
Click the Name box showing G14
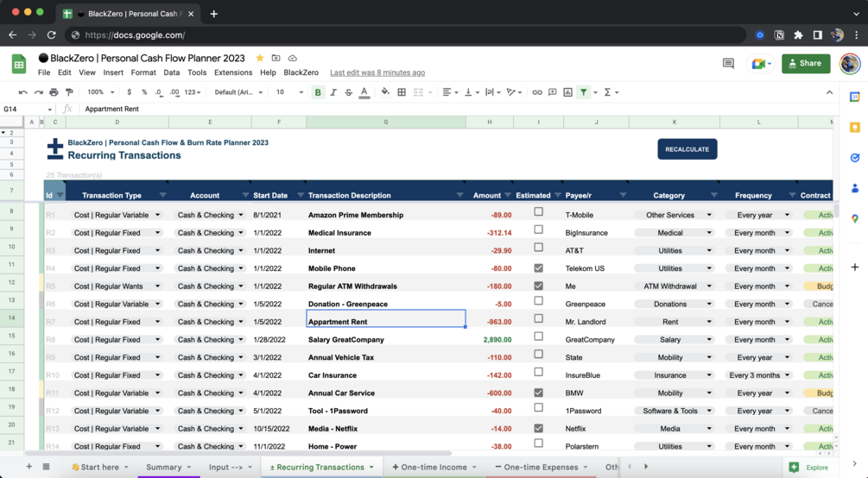(x=28, y=109)
